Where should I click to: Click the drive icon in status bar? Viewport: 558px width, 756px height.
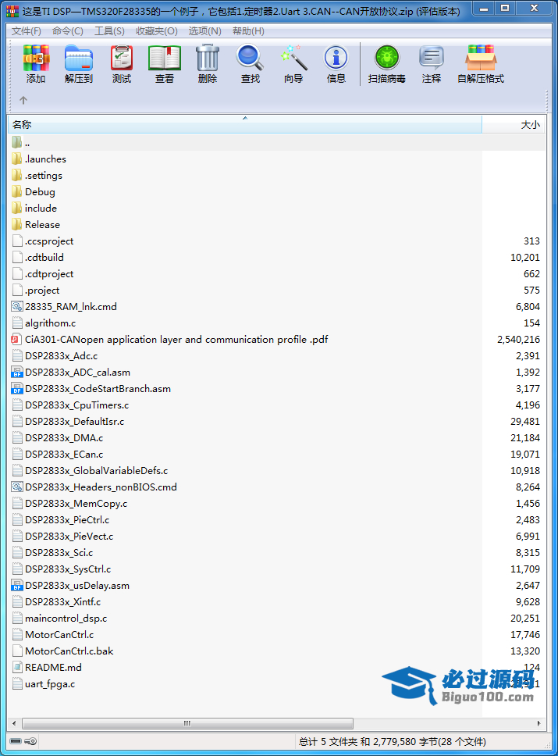click(16, 741)
